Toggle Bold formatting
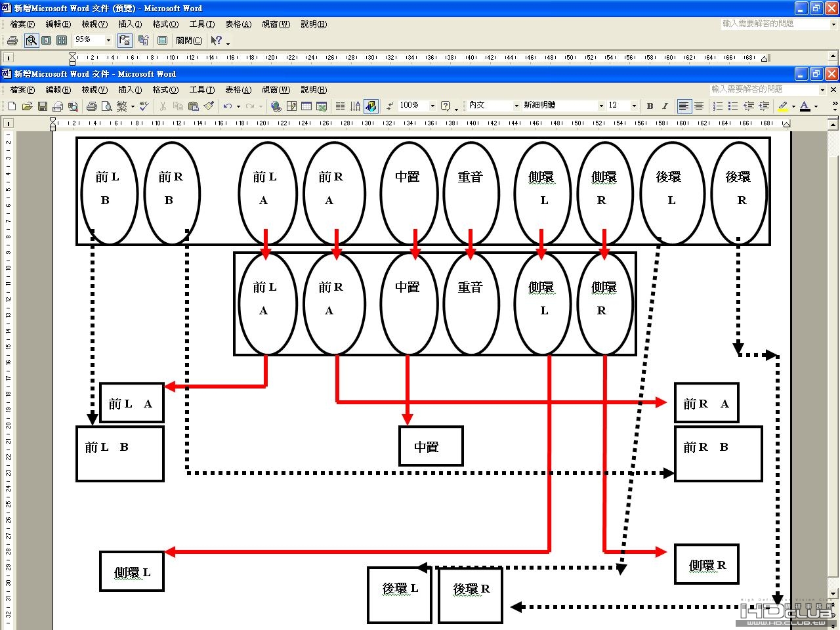 (650, 106)
